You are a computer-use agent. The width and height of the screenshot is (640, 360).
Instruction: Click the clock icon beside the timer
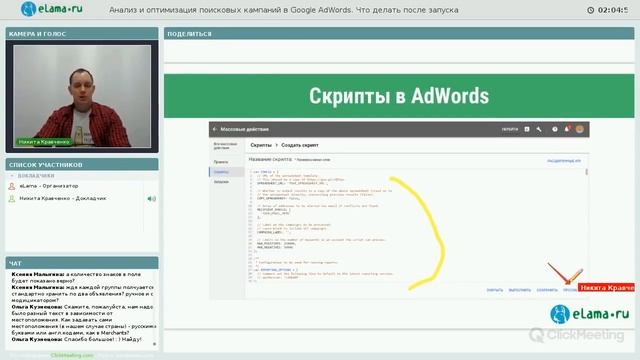tap(590, 10)
